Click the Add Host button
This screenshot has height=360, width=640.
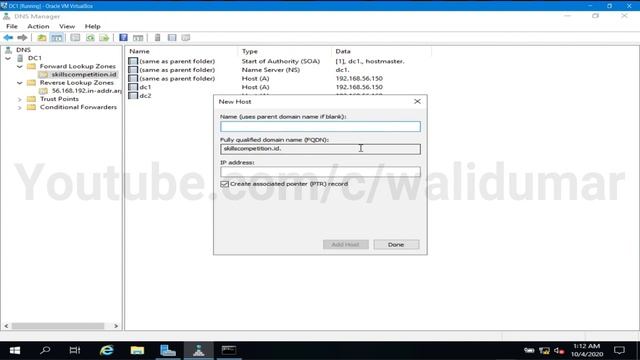(x=346, y=244)
